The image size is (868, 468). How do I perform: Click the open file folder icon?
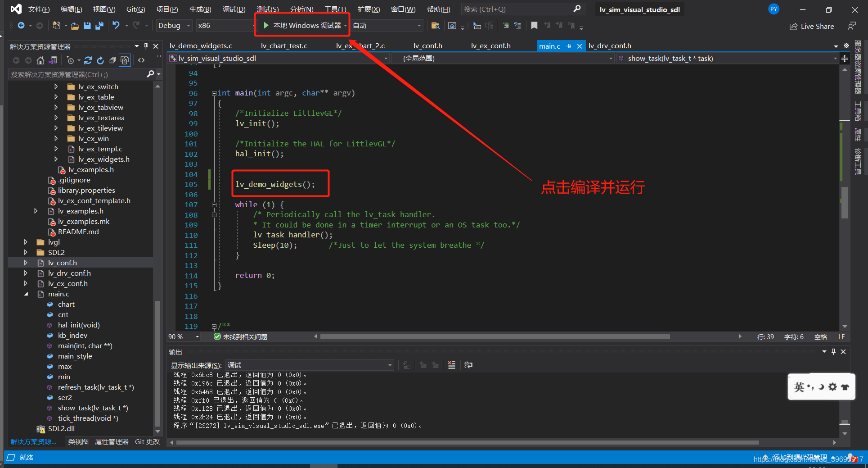click(75, 26)
